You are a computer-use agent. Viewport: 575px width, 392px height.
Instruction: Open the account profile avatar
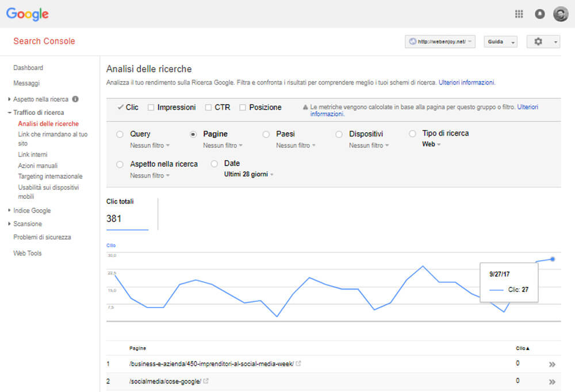[x=560, y=14]
